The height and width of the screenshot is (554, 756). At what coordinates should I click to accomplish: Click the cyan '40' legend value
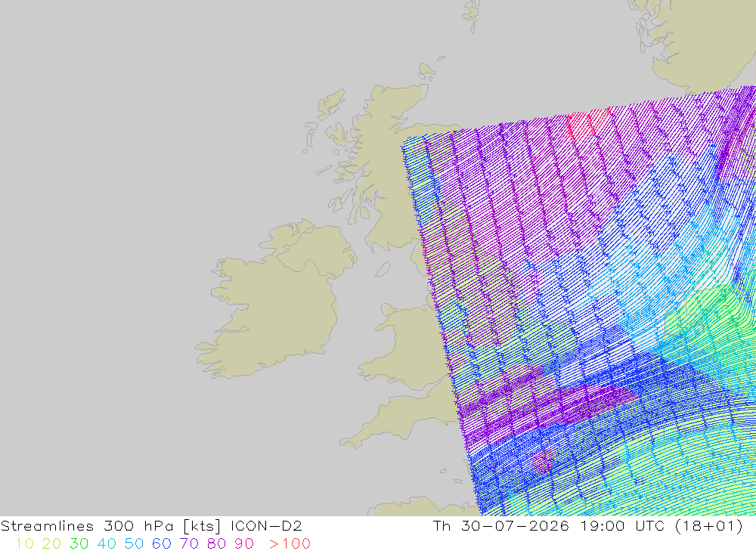[107, 543]
